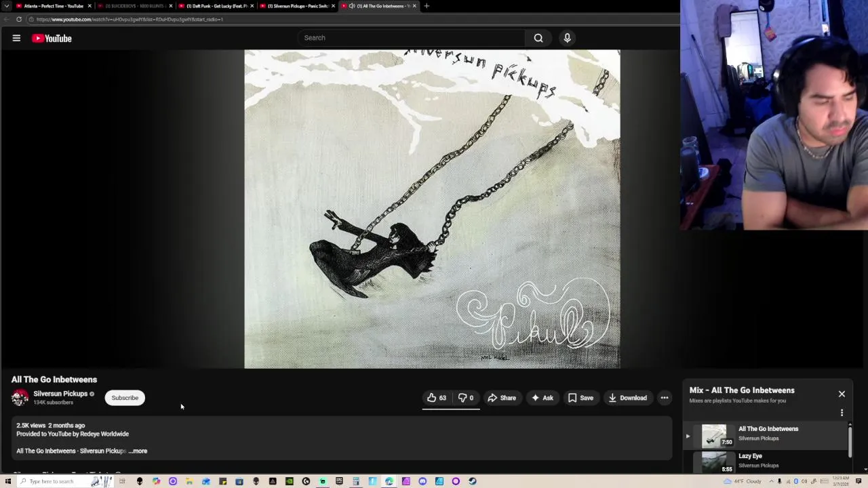This screenshot has width=868, height=488.
Task: Open the tab search dropdown arrow
Action: (7, 6)
